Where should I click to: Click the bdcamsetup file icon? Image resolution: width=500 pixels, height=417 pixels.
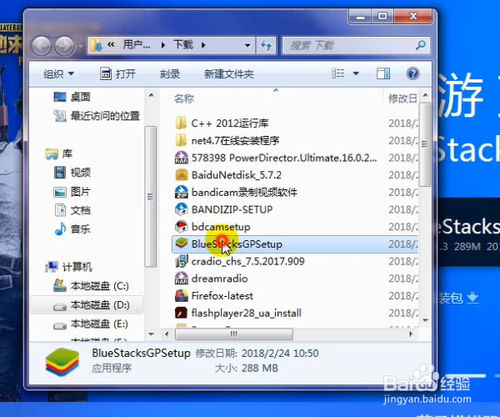(x=181, y=227)
